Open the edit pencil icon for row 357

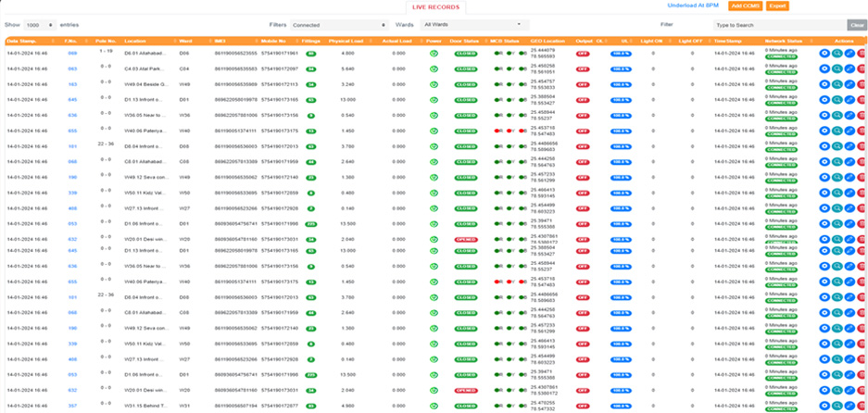[849, 406]
